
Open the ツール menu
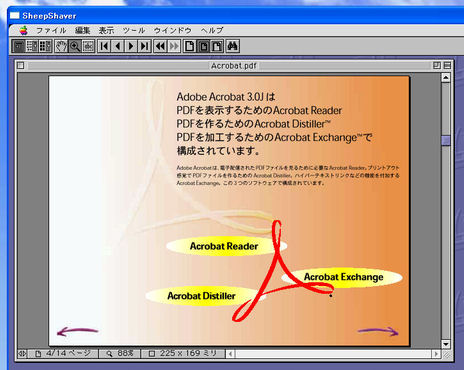point(134,30)
